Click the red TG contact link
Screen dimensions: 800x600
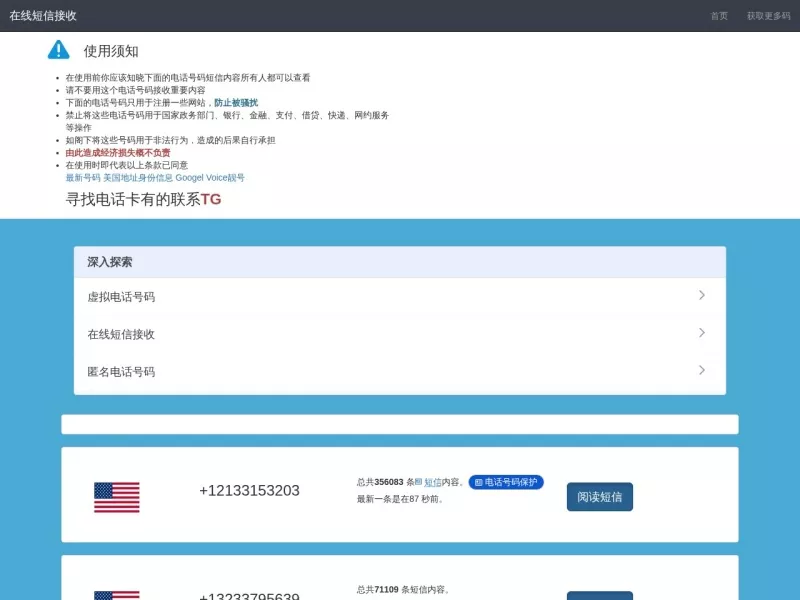[211, 199]
